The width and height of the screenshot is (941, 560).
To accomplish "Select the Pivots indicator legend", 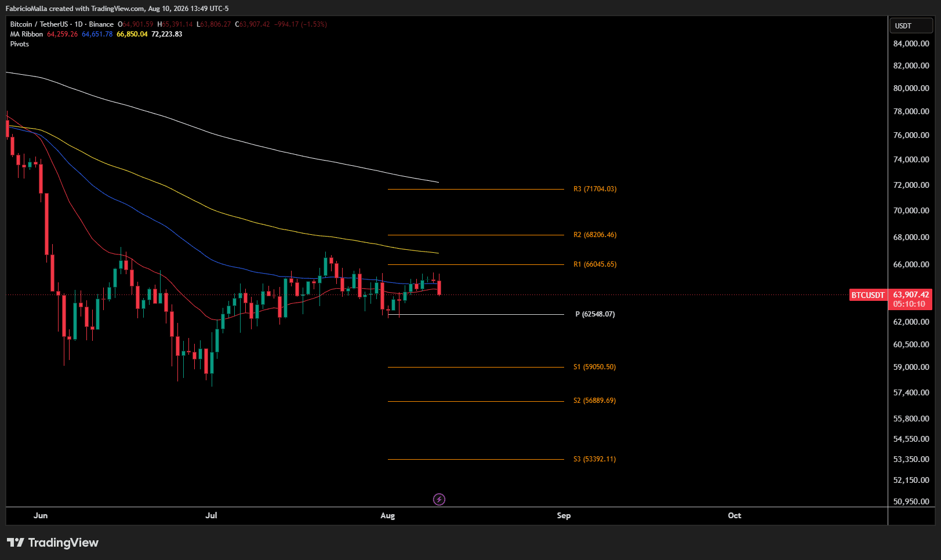I will [20, 44].
